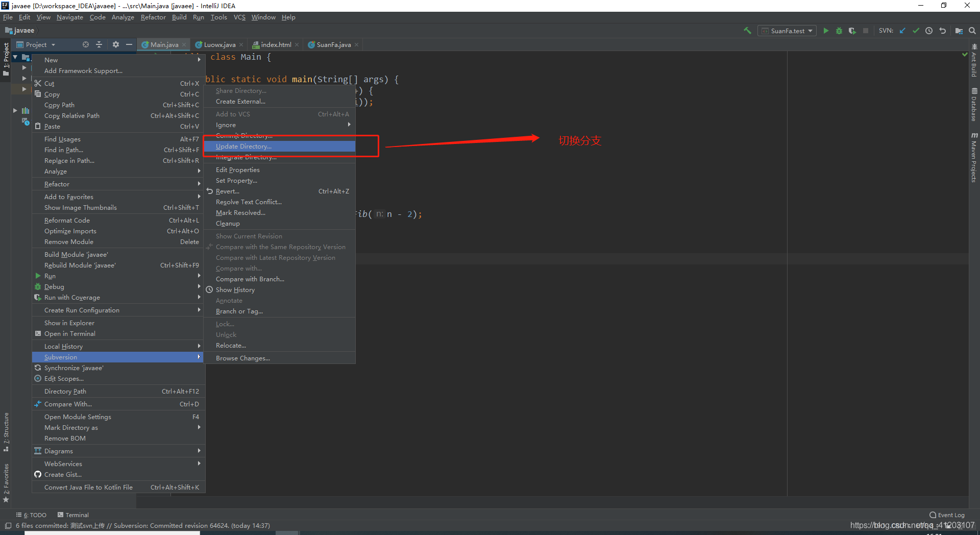This screenshot has width=980, height=535.
Task: Click the Build Project hammer icon
Action: coord(747,31)
